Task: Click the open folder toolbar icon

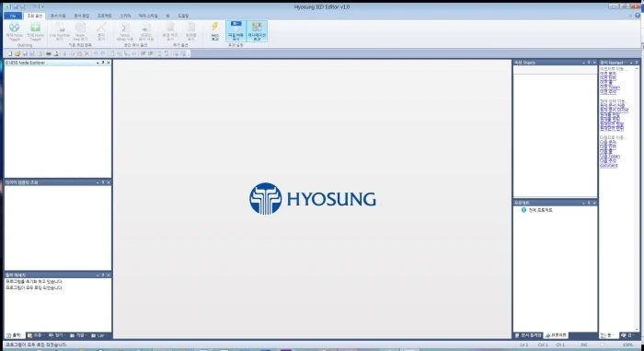Action: coord(17,54)
